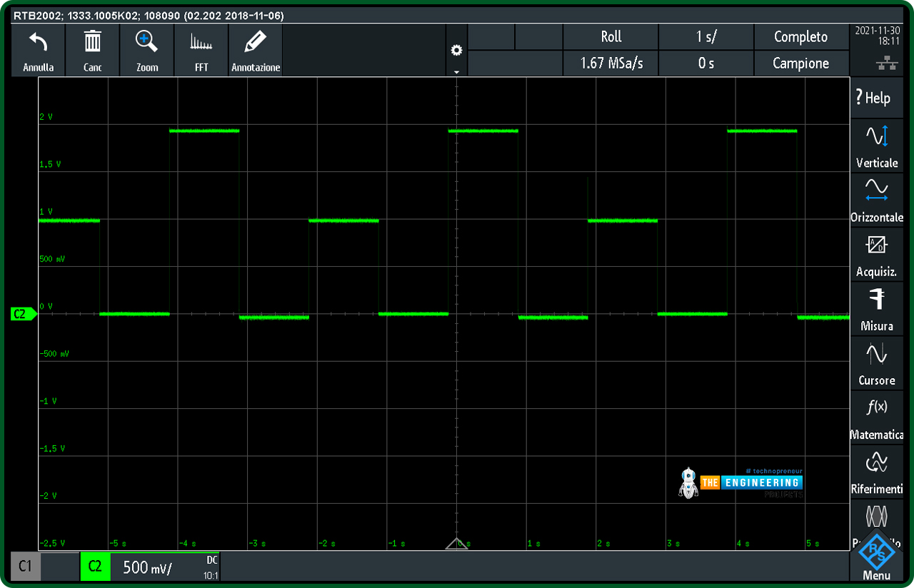
Task: Open the main Menu button
Action: coord(876,557)
